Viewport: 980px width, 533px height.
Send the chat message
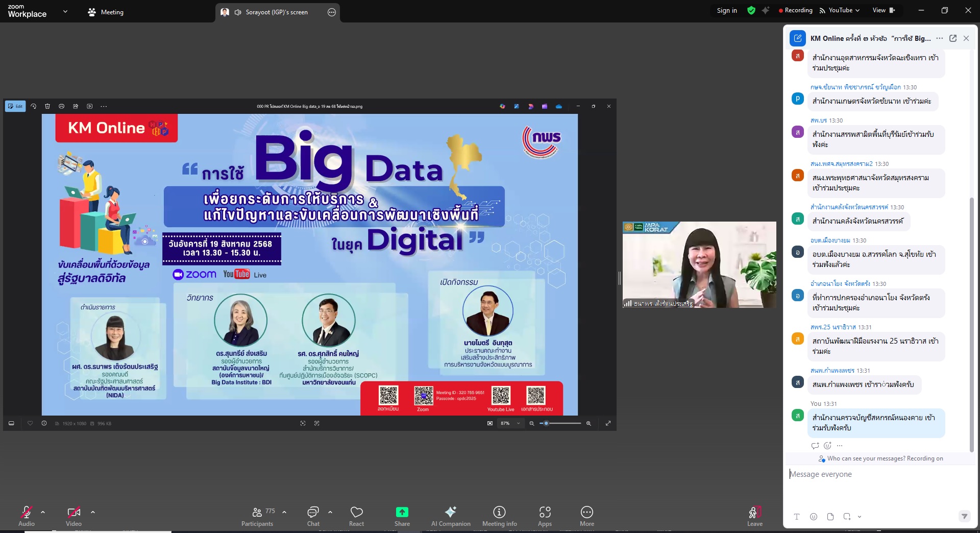pos(964,516)
